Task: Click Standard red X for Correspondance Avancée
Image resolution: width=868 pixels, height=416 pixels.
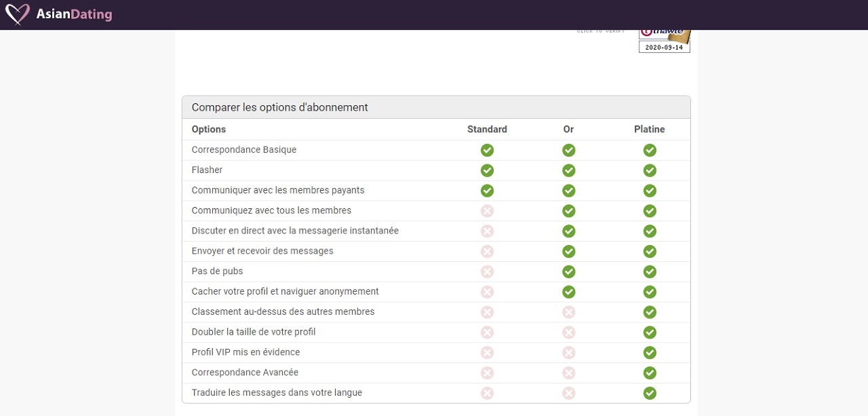Action: (487, 373)
